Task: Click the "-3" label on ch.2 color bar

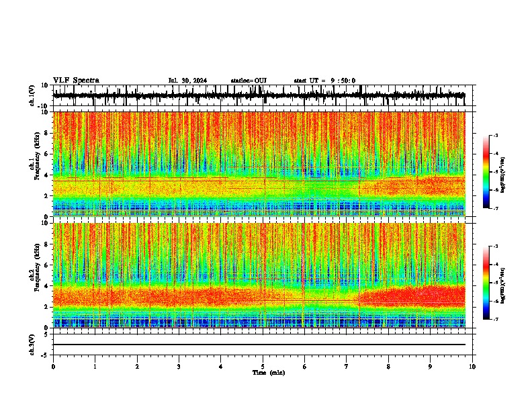Action: [x=495, y=246]
